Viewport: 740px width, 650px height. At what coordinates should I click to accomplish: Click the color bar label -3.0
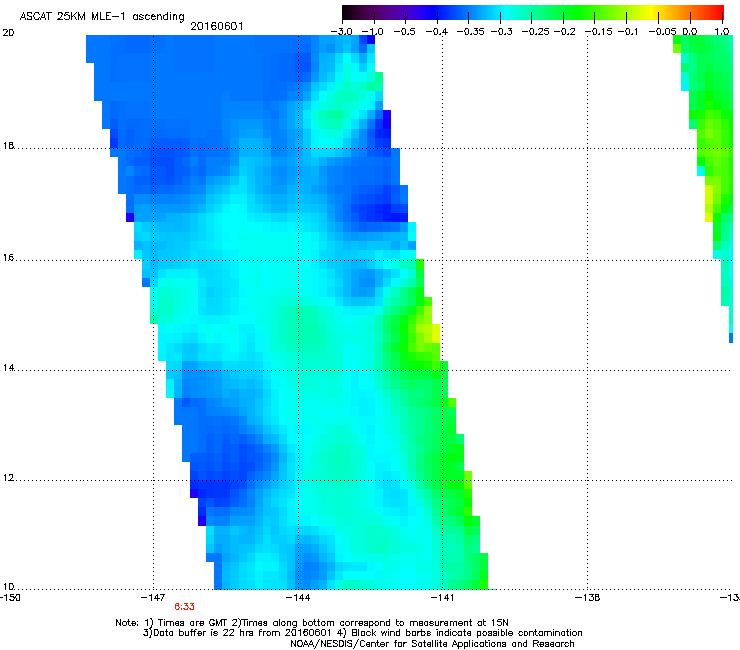[x=341, y=32]
